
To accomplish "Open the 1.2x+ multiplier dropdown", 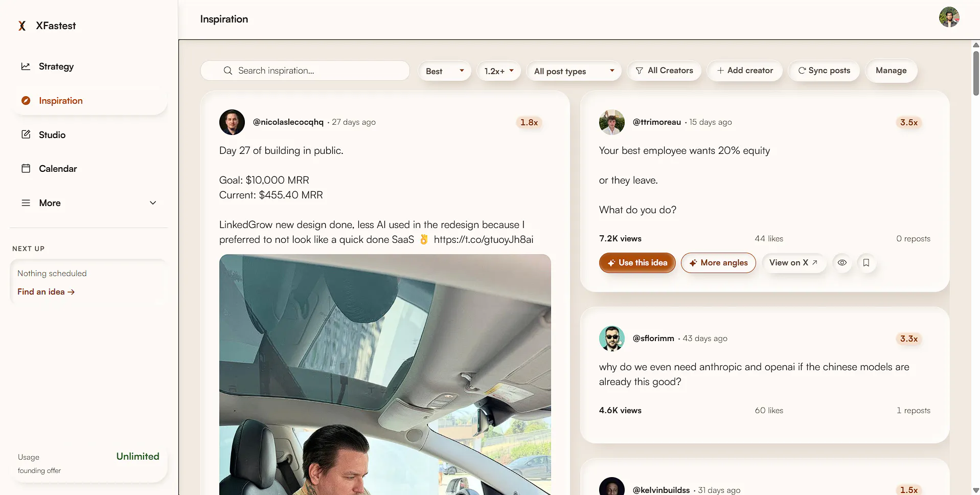I will [498, 71].
